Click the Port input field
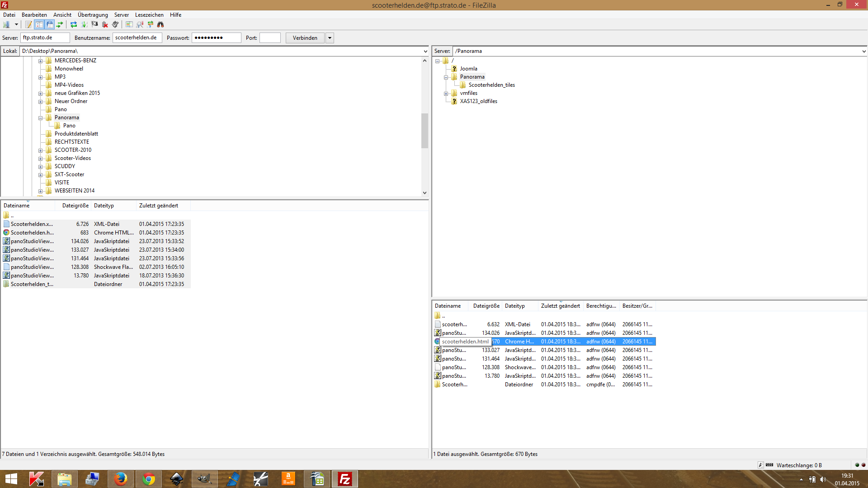This screenshot has width=868, height=488. point(270,38)
